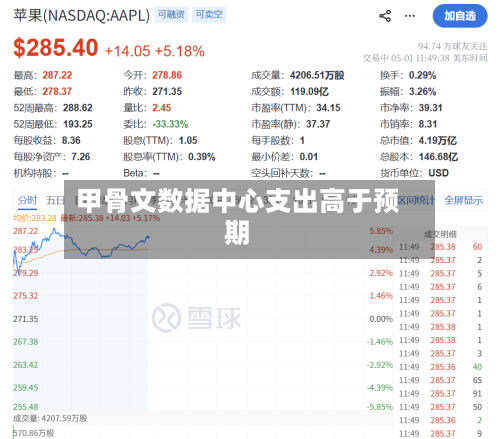
Task: Click the 成交额 value 119.09亿
Action: 309,91
